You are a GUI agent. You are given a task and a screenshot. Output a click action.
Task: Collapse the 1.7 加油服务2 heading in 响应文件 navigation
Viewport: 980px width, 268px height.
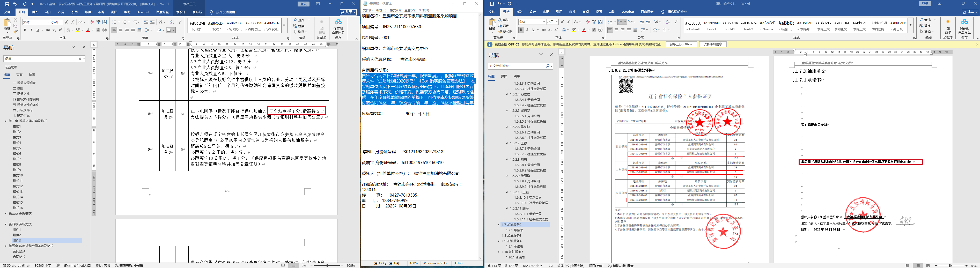click(498, 225)
